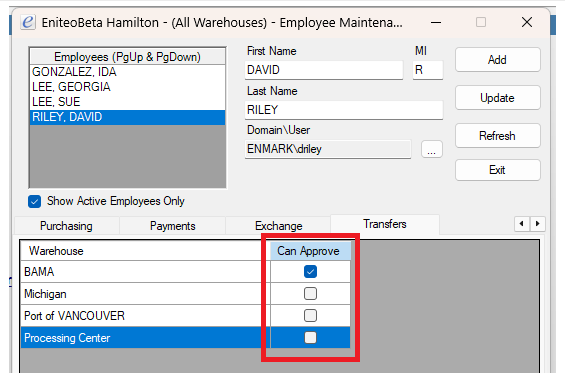The image size is (565, 388).
Task: Open the Payments tab
Action: [173, 226]
